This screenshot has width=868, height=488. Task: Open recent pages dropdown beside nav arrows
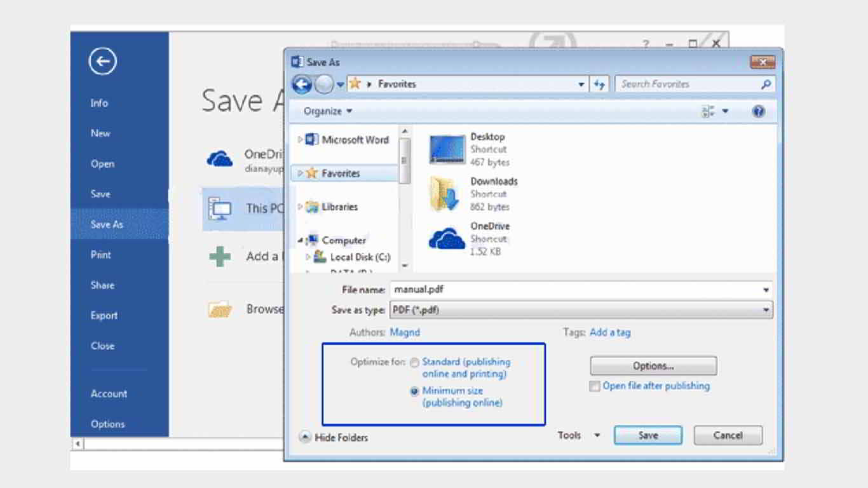(341, 84)
